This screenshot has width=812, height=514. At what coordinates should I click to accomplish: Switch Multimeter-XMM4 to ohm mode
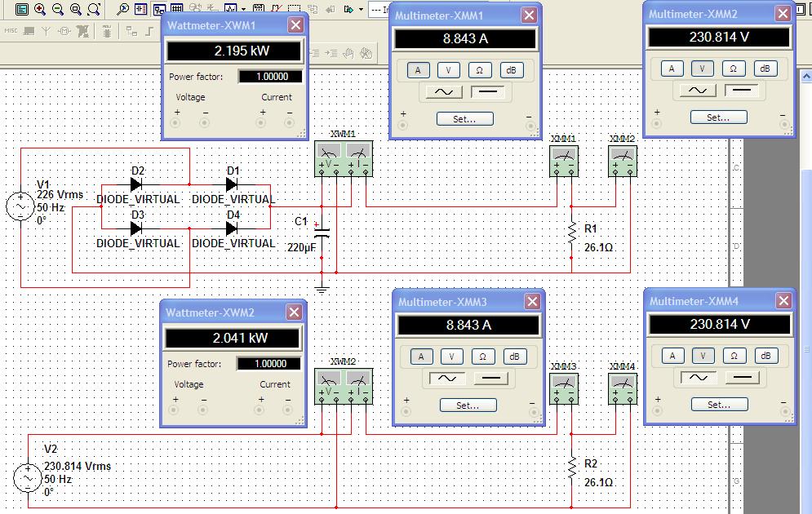click(x=734, y=356)
